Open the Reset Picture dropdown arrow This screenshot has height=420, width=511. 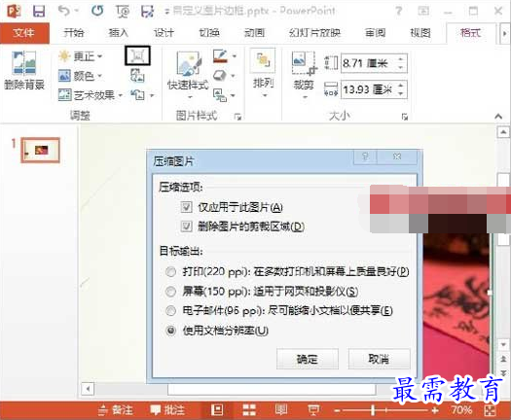tap(152, 95)
